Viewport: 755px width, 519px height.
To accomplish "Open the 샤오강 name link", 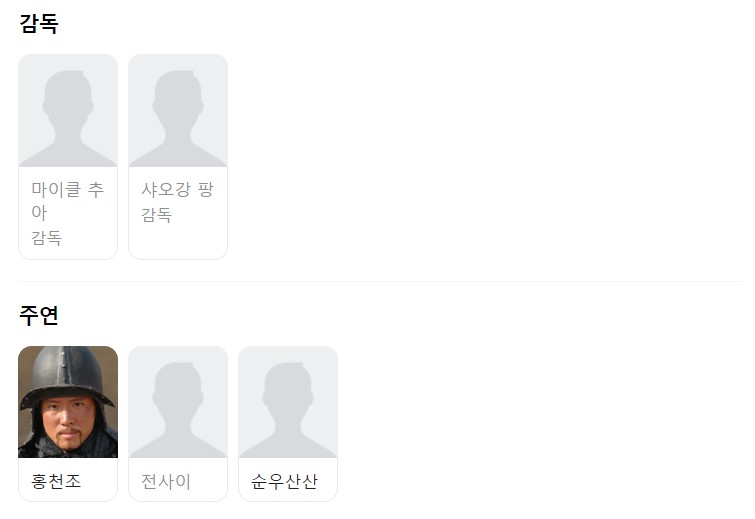I will click(166, 190).
